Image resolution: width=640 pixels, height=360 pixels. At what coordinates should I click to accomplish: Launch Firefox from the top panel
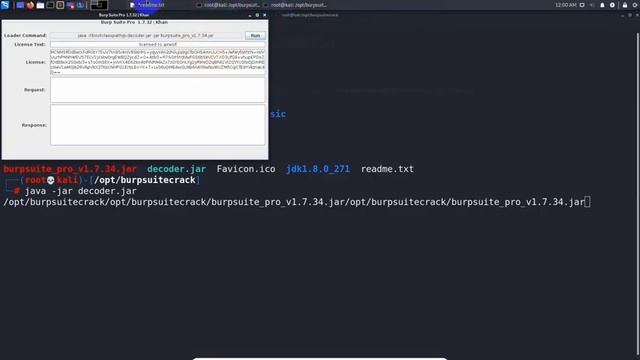pyautogui.click(x=30, y=5)
